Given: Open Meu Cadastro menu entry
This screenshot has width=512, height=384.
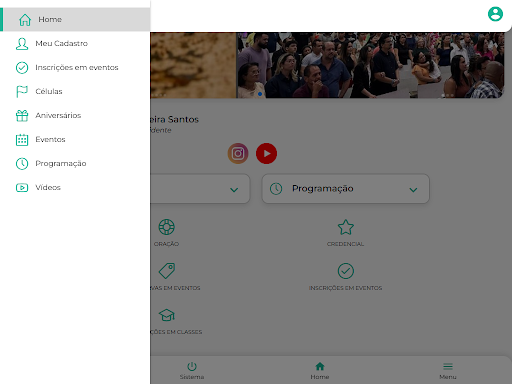Looking at the screenshot, I should pyautogui.click(x=75, y=43).
